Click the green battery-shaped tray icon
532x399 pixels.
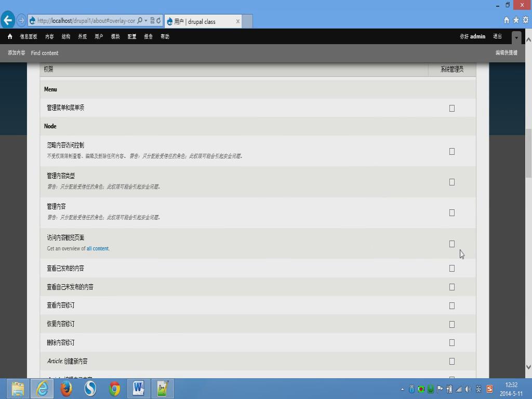click(431, 389)
